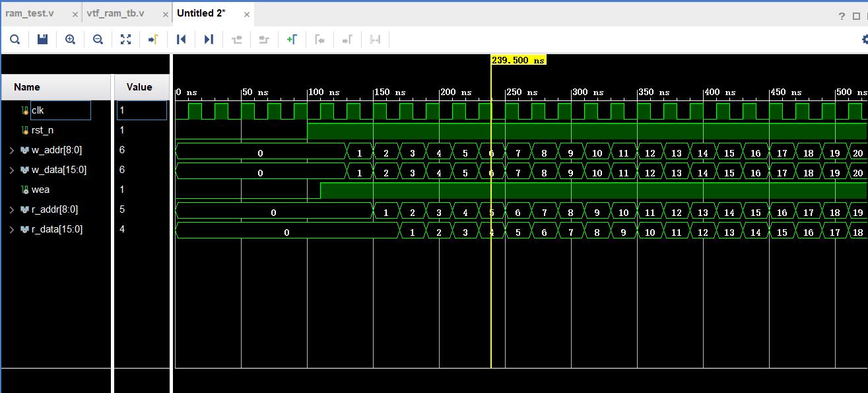Click the 239.500 ns cursor flag
The width and height of the screenshot is (868, 393).
pyautogui.click(x=518, y=60)
